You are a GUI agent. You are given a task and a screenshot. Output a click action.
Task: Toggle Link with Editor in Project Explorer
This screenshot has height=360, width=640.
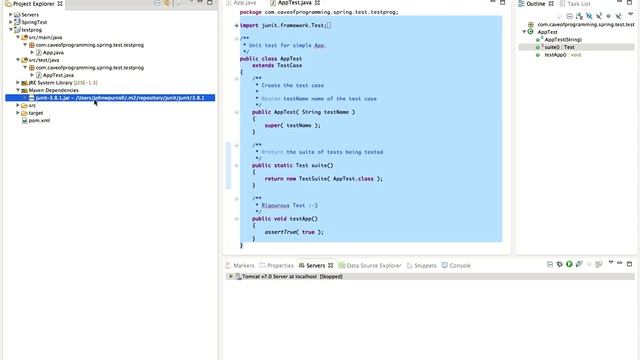point(167,3)
